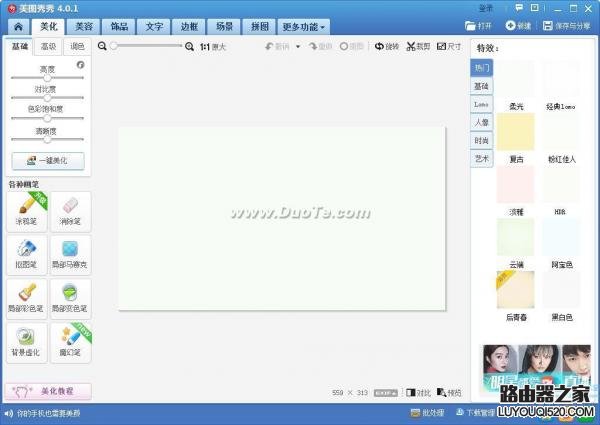Select the 魔幻笔 magic pen tool
Viewport: 600px width, 425px height.
point(71,343)
